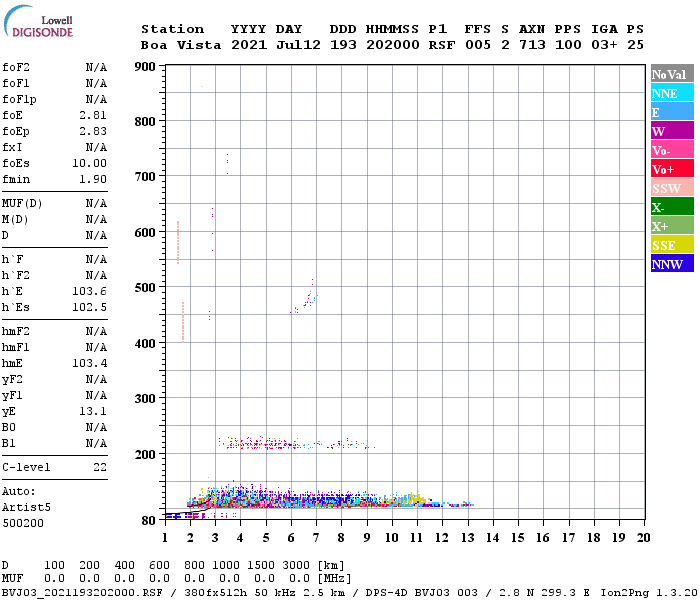Select the W purple legend swatch
Screen dimensions: 700x600
(x=672, y=131)
